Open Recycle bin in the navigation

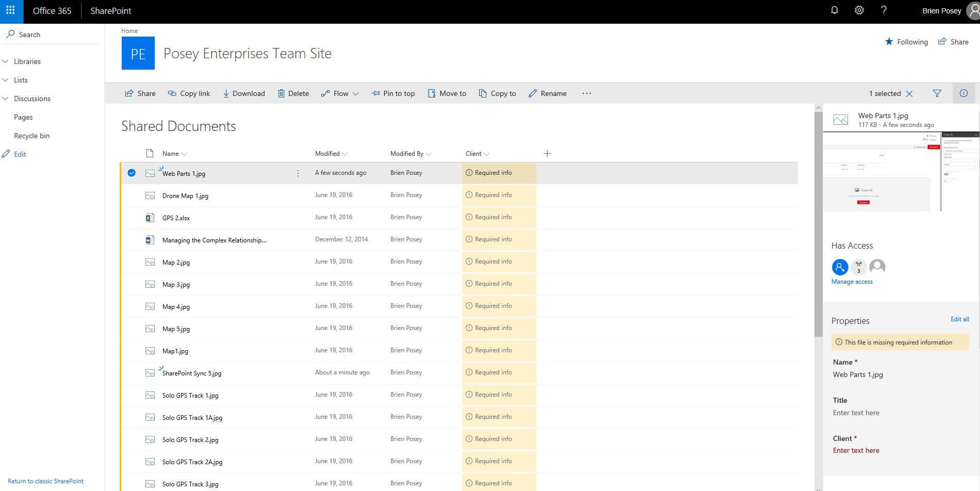point(32,136)
